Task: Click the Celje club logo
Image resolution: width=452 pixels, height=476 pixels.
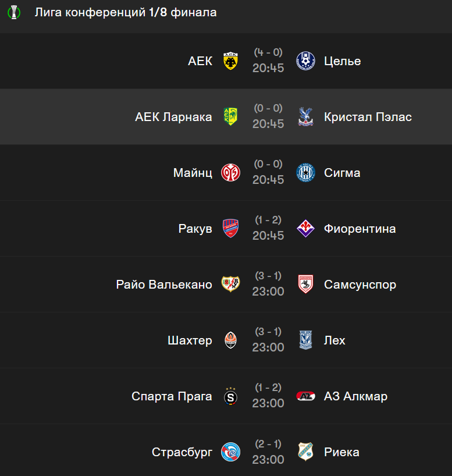Action: [305, 61]
